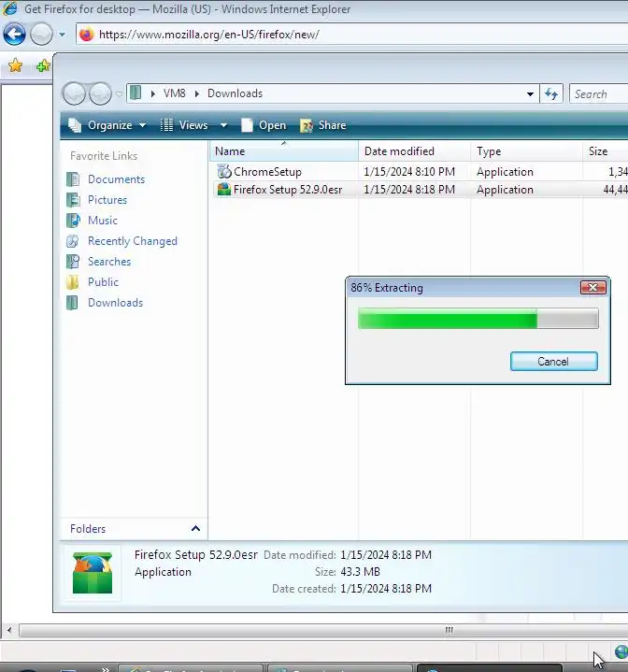
Task: Click Internet Explorer forward arrow button
Action: (41, 35)
